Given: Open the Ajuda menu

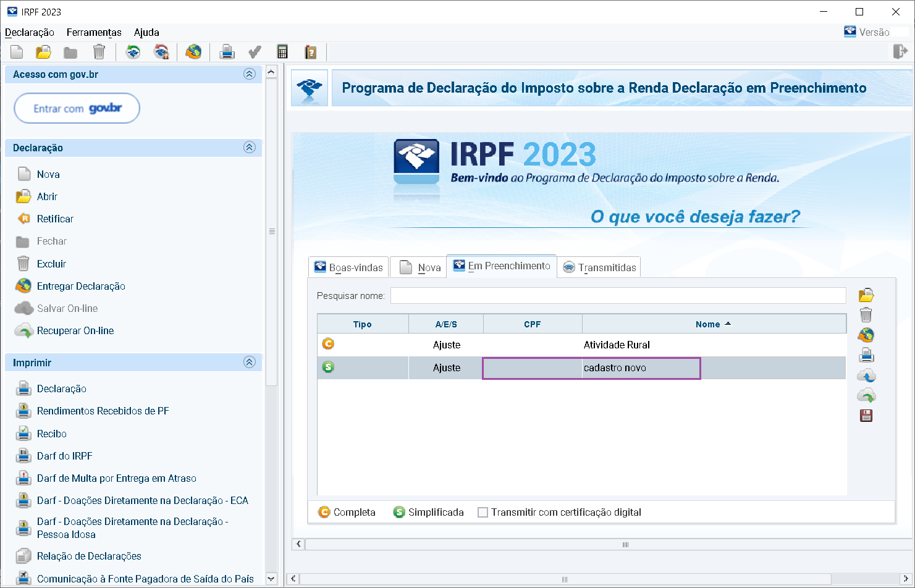Looking at the screenshot, I should tap(146, 32).
